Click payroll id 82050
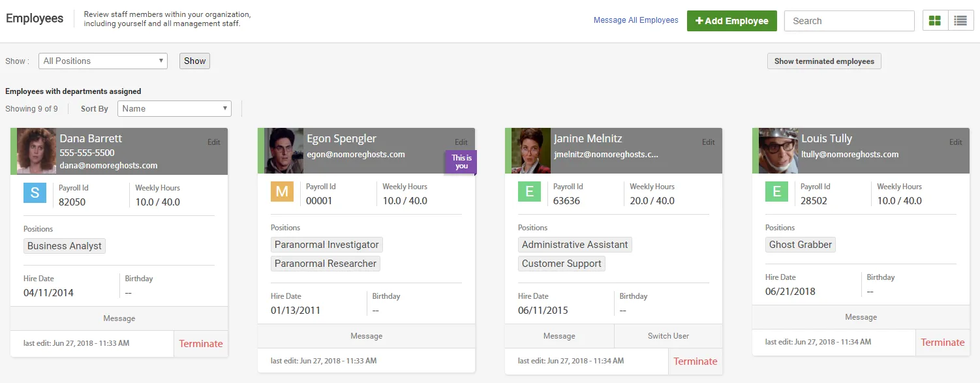This screenshot has height=383, width=980. tap(72, 202)
